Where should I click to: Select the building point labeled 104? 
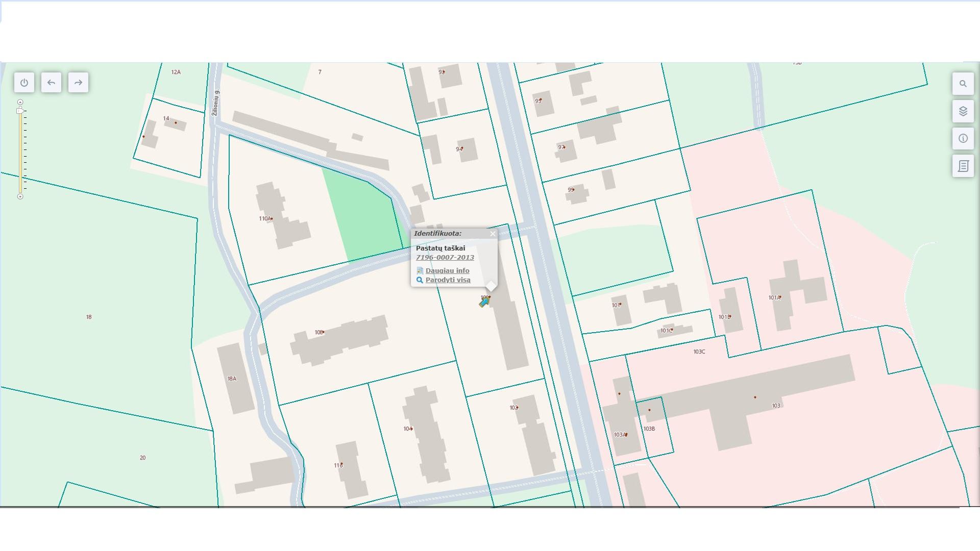(x=411, y=429)
